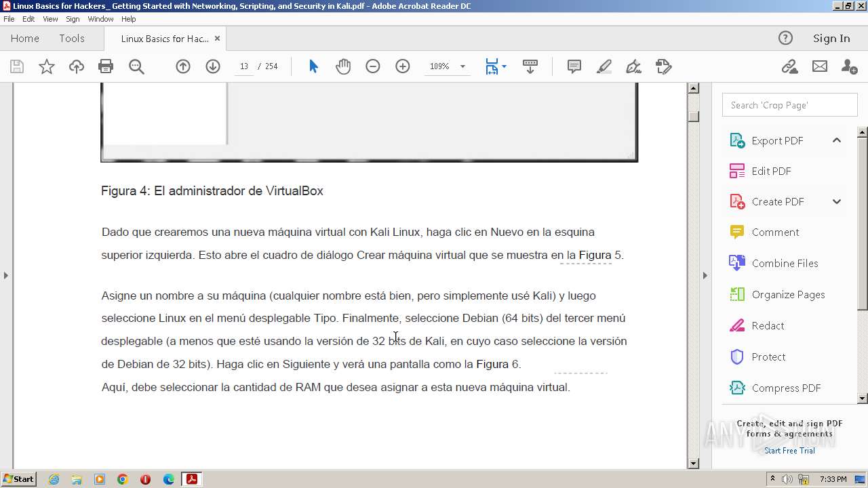Viewport: 868px width, 488px height.
Task: Open the page fit options dropdown arrow
Action: pyautogui.click(x=504, y=66)
